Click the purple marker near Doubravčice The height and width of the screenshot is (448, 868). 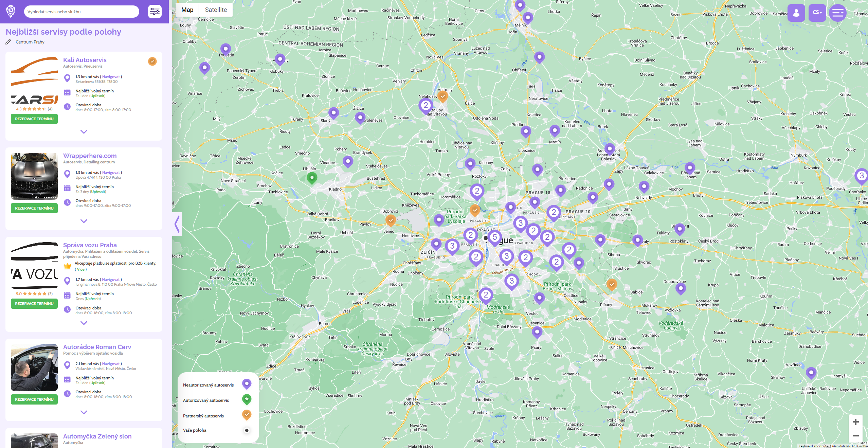pos(681,289)
